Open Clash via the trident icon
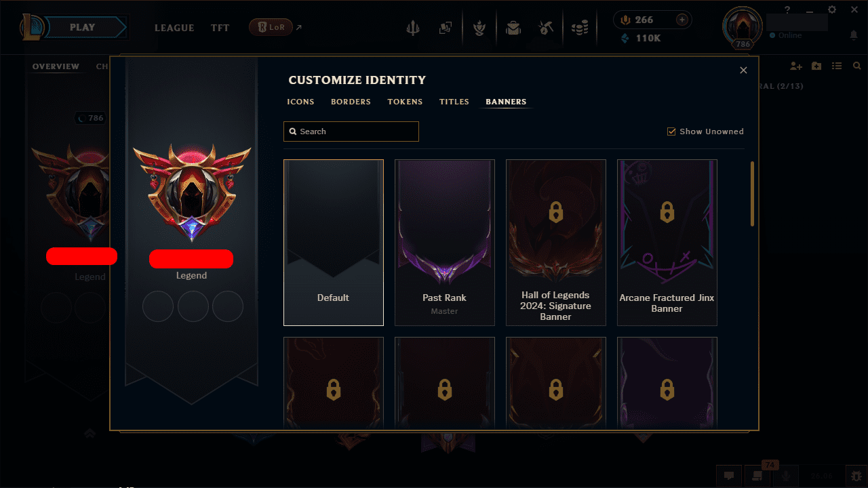The image size is (868, 488). [x=413, y=28]
